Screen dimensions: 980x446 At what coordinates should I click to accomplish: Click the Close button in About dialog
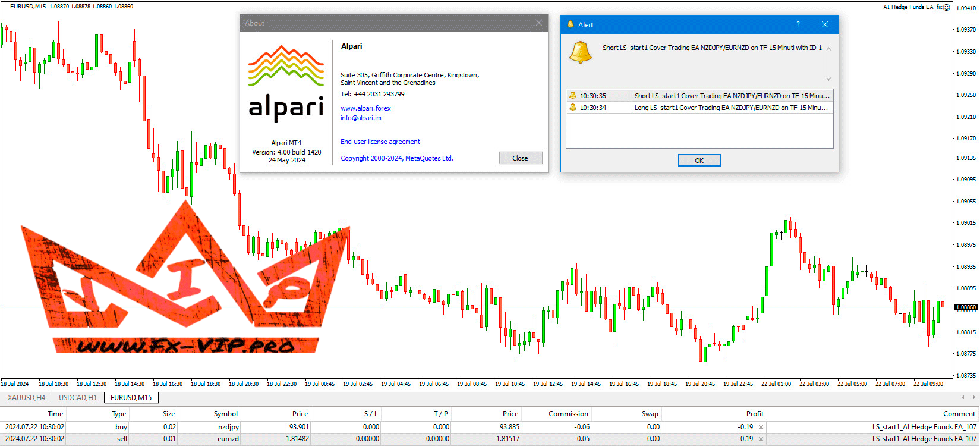(x=520, y=158)
